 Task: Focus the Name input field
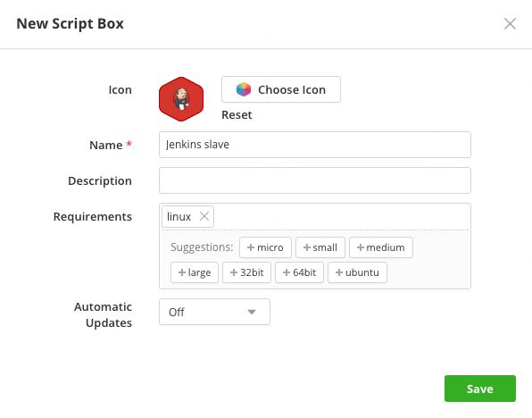point(315,145)
